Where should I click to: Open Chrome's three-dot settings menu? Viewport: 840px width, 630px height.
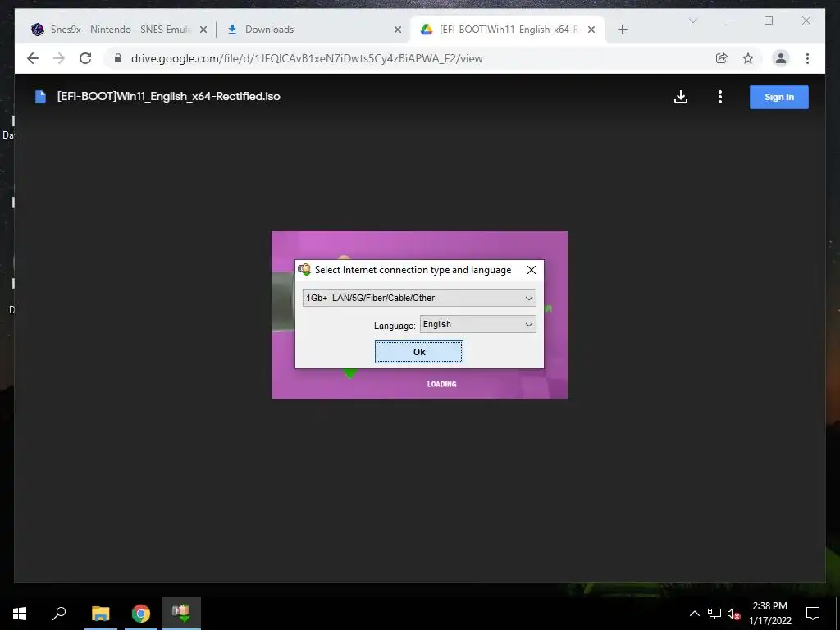pyautogui.click(x=807, y=58)
